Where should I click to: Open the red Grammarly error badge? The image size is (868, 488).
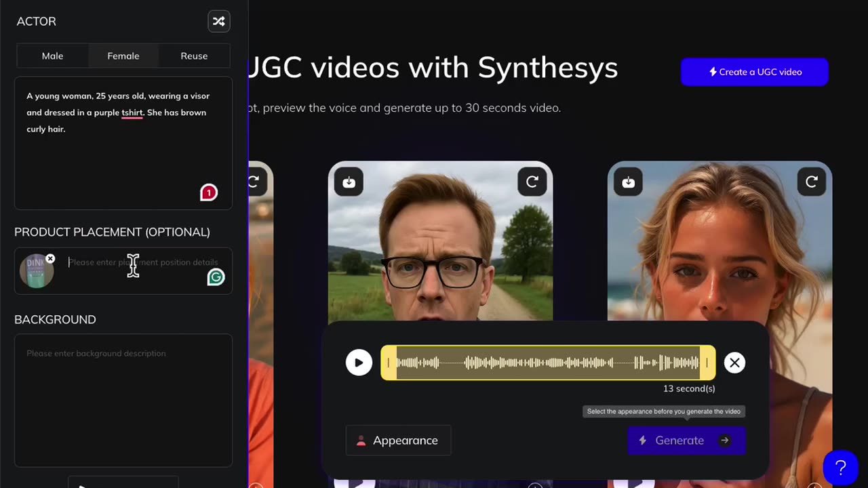(x=209, y=192)
